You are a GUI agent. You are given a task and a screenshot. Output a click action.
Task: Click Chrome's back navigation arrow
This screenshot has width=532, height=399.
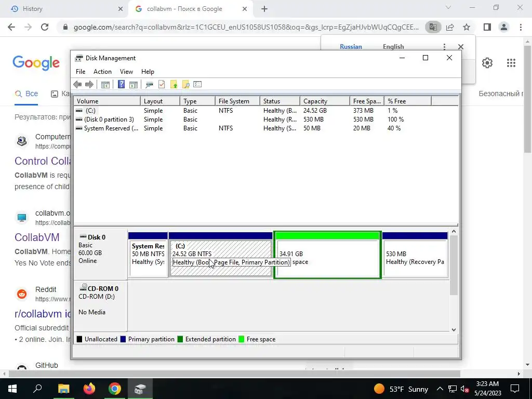pyautogui.click(x=11, y=27)
